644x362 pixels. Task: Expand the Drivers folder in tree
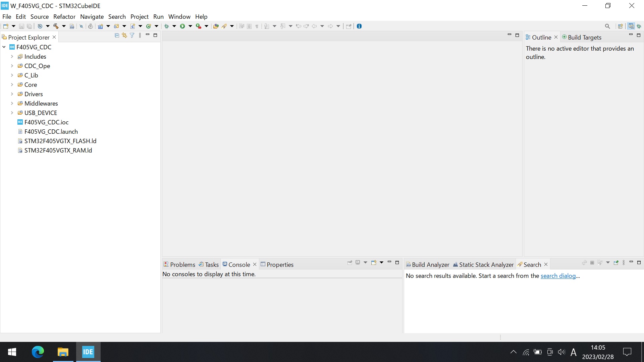12,94
